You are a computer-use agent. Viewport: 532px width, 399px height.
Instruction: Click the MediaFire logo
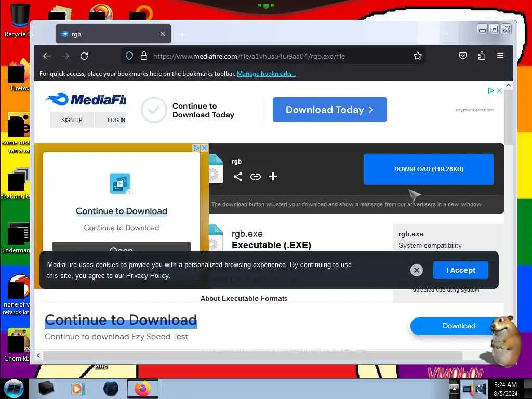click(x=86, y=99)
